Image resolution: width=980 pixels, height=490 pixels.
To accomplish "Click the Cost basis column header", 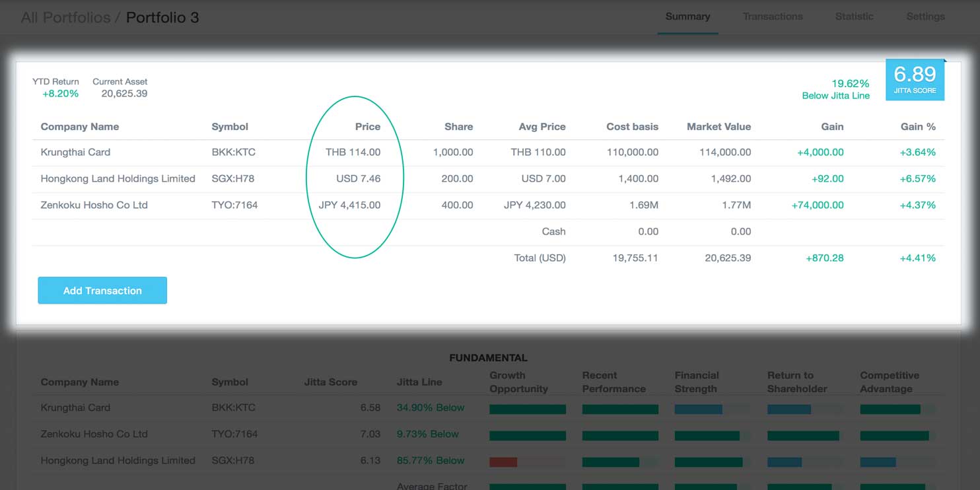I will click(x=633, y=127).
